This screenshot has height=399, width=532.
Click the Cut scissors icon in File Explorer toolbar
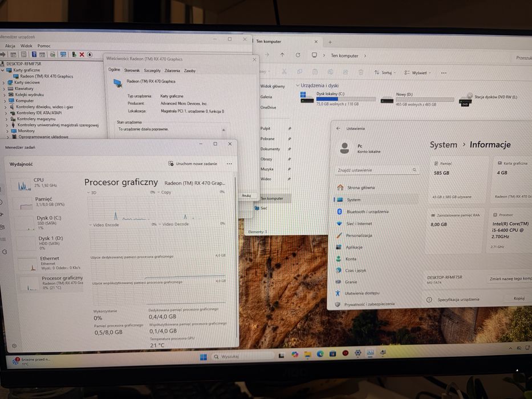(x=285, y=72)
